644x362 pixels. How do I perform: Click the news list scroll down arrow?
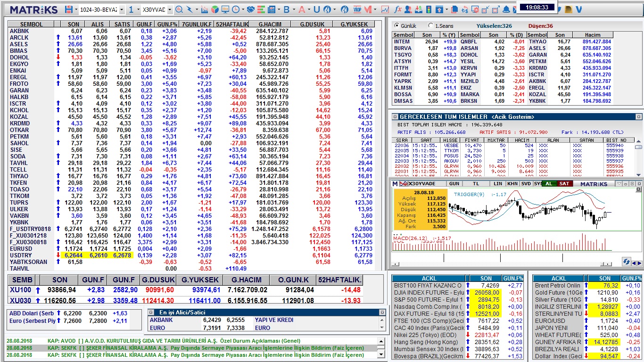[x=382, y=355]
